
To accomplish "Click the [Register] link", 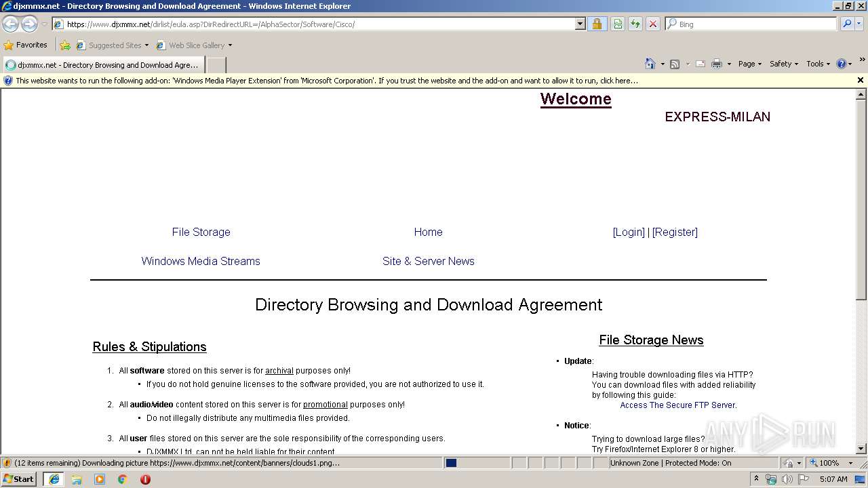I will (675, 232).
